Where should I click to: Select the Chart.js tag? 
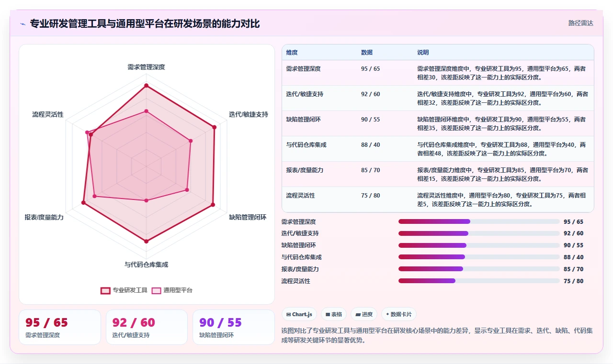point(299,314)
